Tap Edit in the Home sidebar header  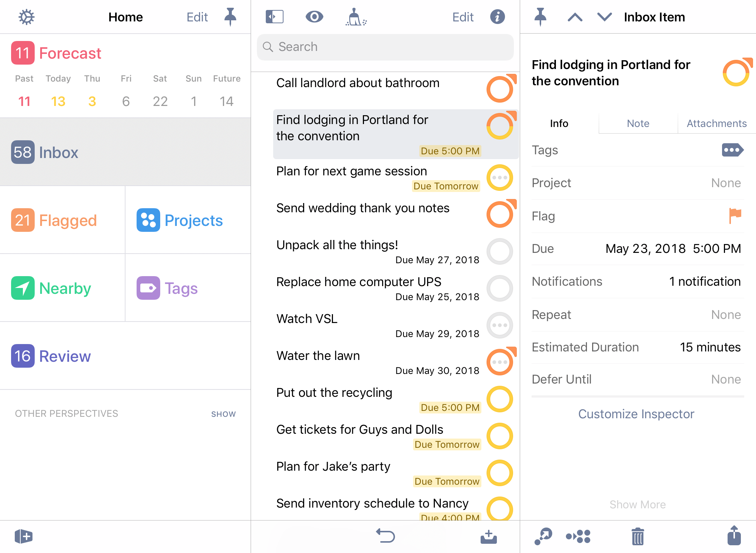(x=197, y=17)
